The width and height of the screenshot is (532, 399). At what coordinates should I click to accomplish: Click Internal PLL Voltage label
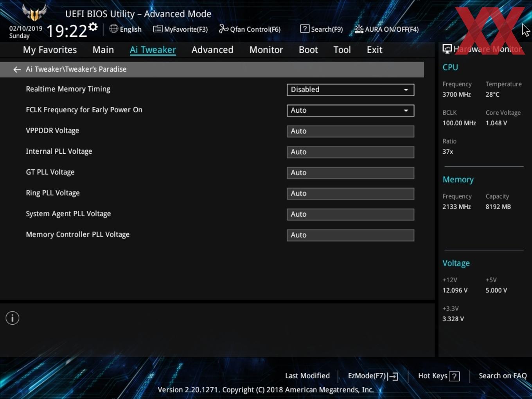point(59,151)
